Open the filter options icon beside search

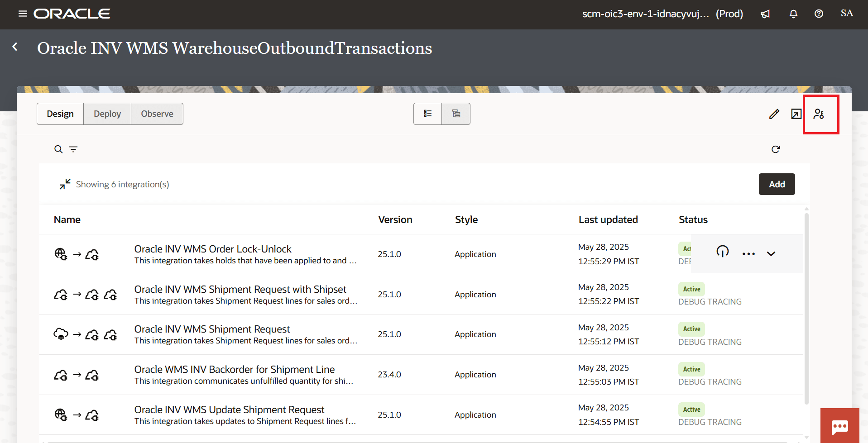pyautogui.click(x=73, y=149)
